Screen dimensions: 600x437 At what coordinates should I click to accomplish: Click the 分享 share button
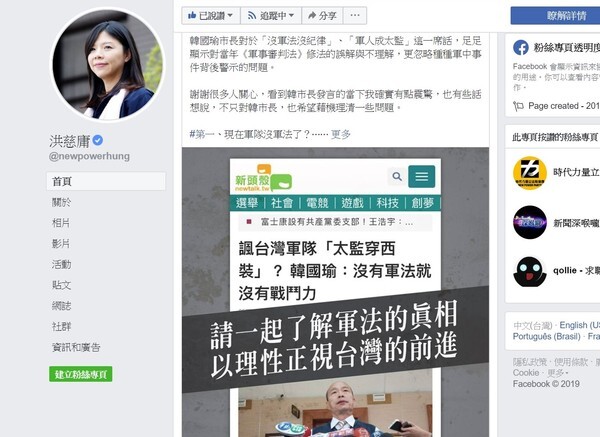tap(322, 16)
